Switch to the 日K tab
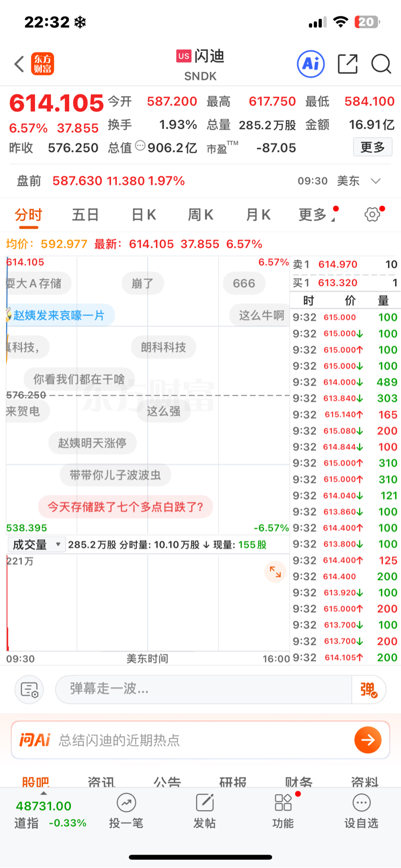The width and height of the screenshot is (401, 868). [x=144, y=215]
